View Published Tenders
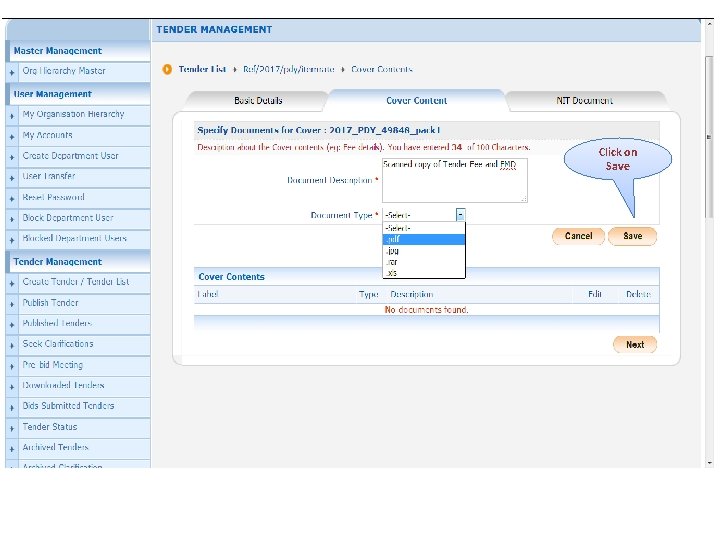 tap(57, 323)
